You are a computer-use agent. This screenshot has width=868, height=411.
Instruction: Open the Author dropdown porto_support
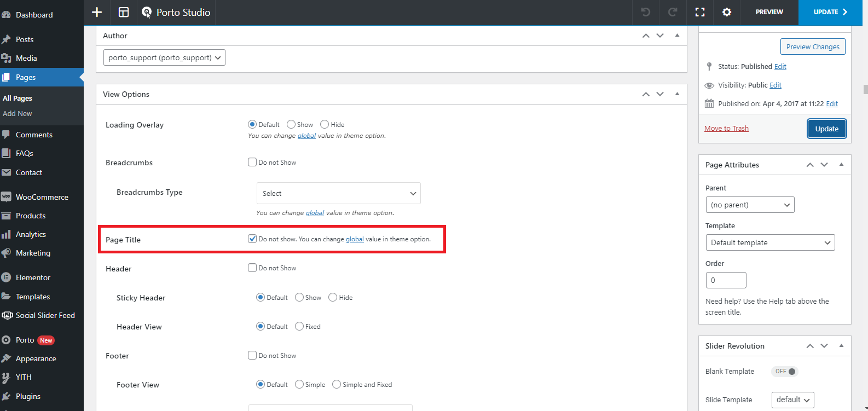(164, 57)
